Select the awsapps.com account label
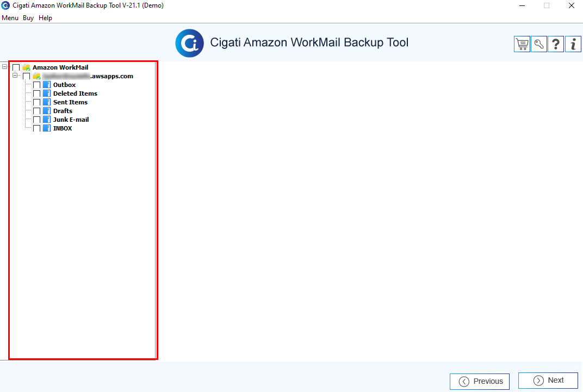Screen dimensions: 583x392 pos(88,76)
